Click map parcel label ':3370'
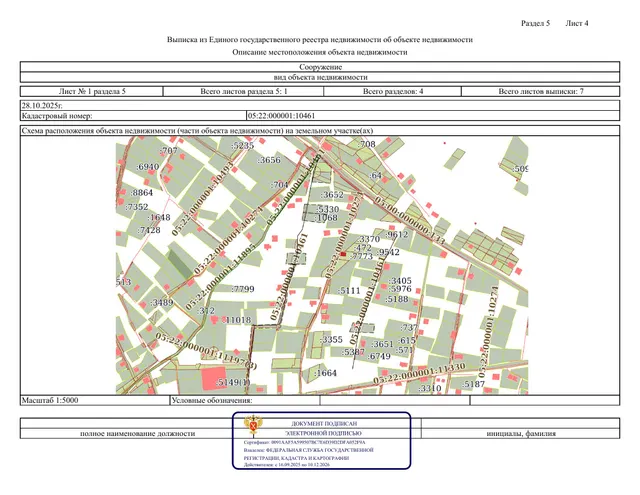This screenshot has width=640, height=495. pyautogui.click(x=368, y=239)
